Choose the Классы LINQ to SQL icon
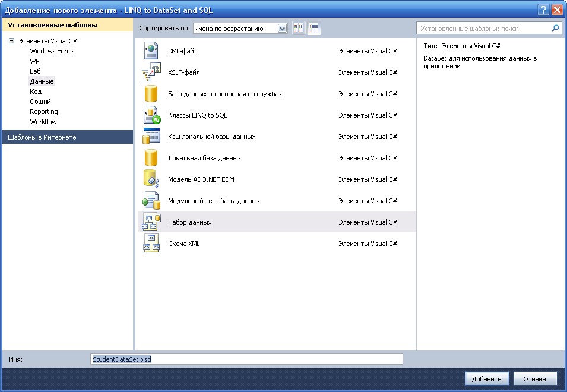 151,115
